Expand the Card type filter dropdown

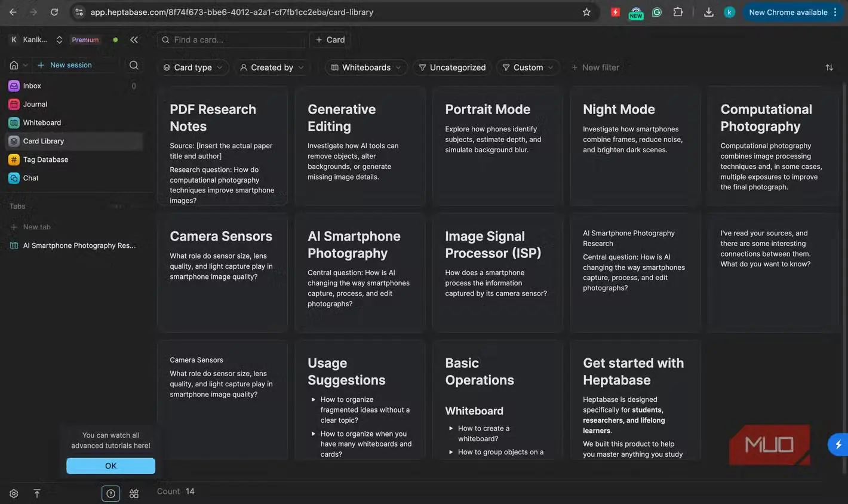point(193,67)
